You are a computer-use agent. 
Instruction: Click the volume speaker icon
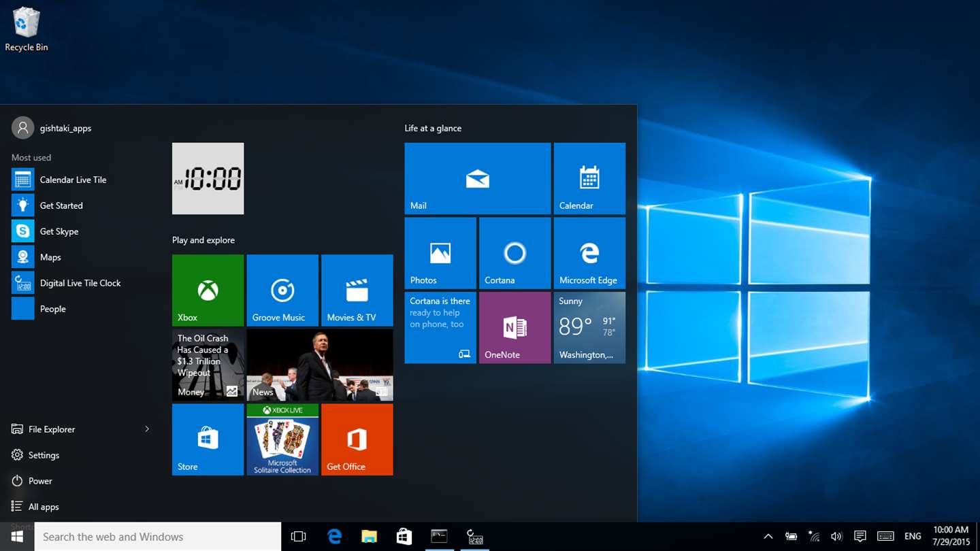coord(836,537)
